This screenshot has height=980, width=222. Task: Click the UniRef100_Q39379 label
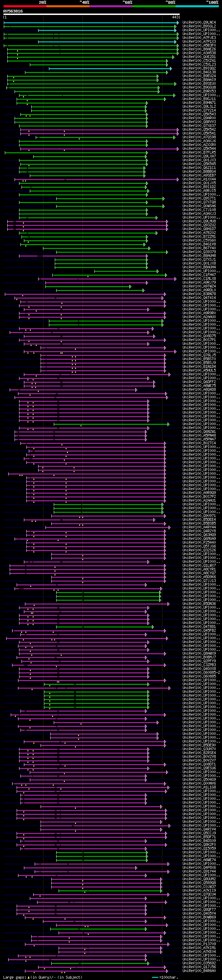(x=199, y=252)
